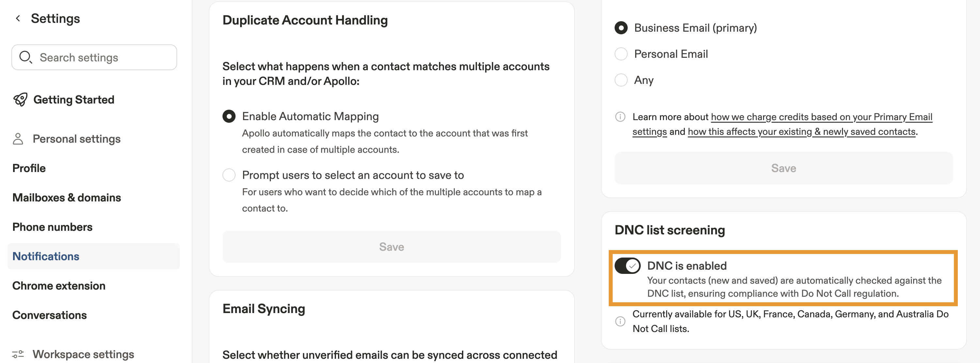The image size is (980, 363).
Task: Click into the Search settings field
Action: (x=103, y=57)
